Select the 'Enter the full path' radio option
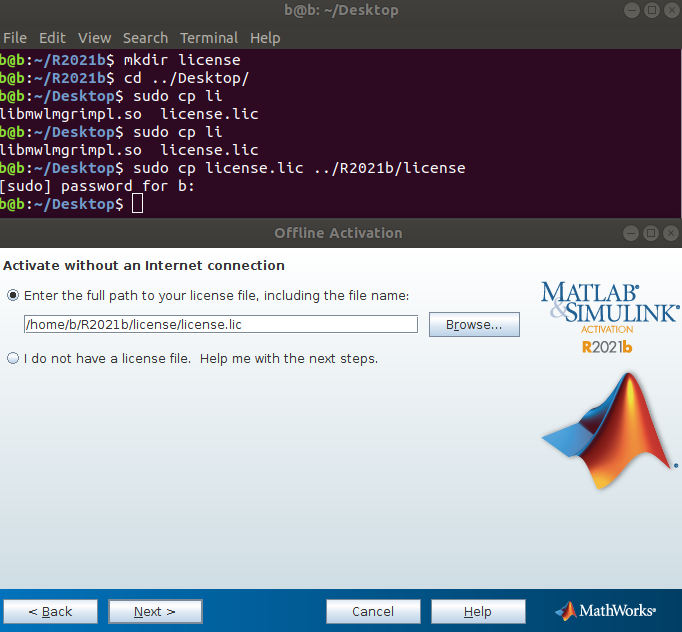This screenshot has height=632, width=682. [x=13, y=296]
